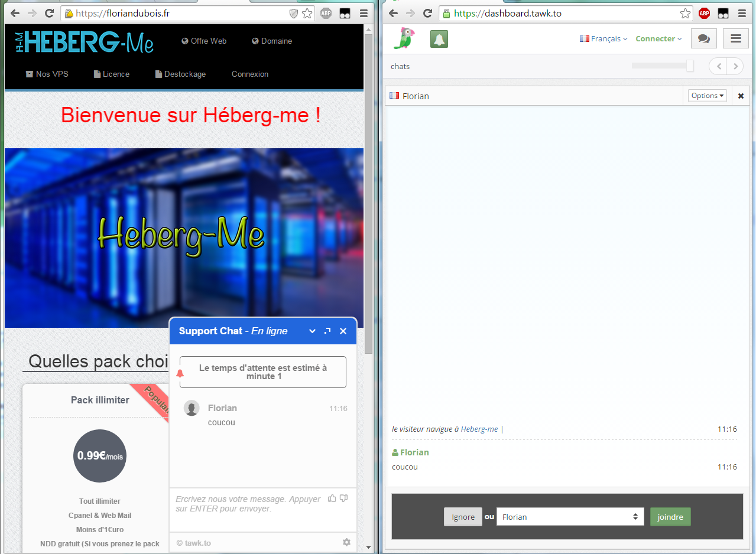The width and height of the screenshot is (756, 554).
Task: Click the tawk.to parrot logo
Action: [x=405, y=38]
